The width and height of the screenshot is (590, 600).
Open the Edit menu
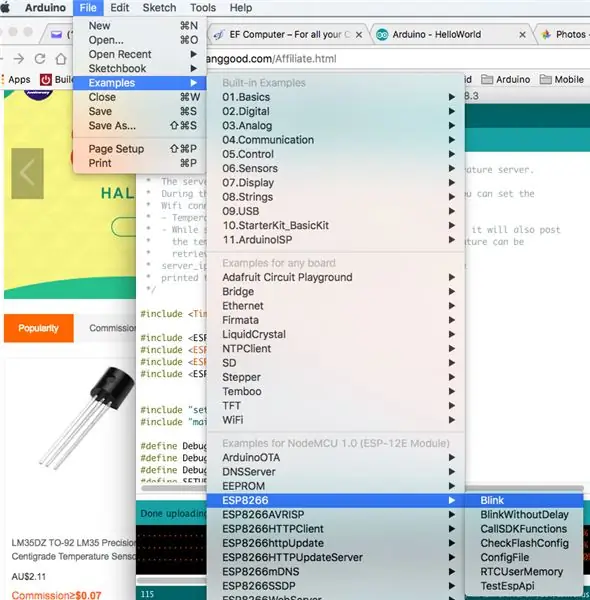[x=119, y=8]
